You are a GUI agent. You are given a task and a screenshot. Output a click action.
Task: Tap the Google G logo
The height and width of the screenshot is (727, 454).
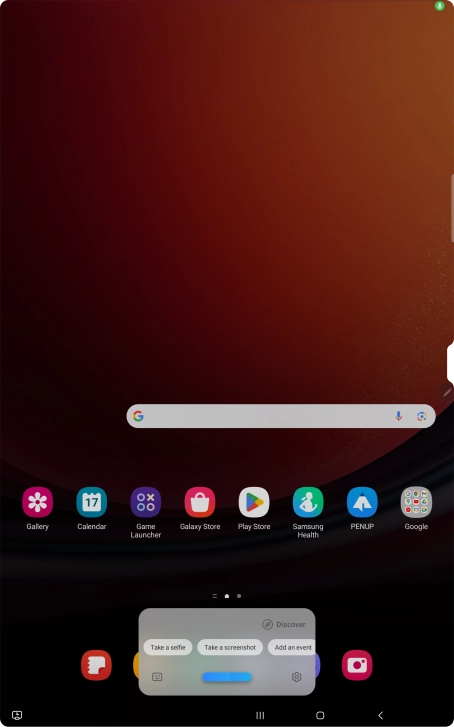[138, 416]
